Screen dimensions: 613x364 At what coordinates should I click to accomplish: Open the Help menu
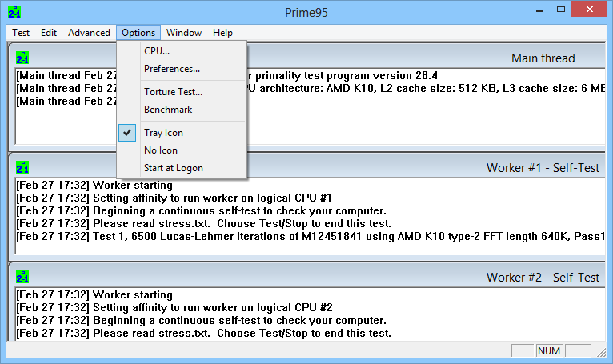pos(222,33)
